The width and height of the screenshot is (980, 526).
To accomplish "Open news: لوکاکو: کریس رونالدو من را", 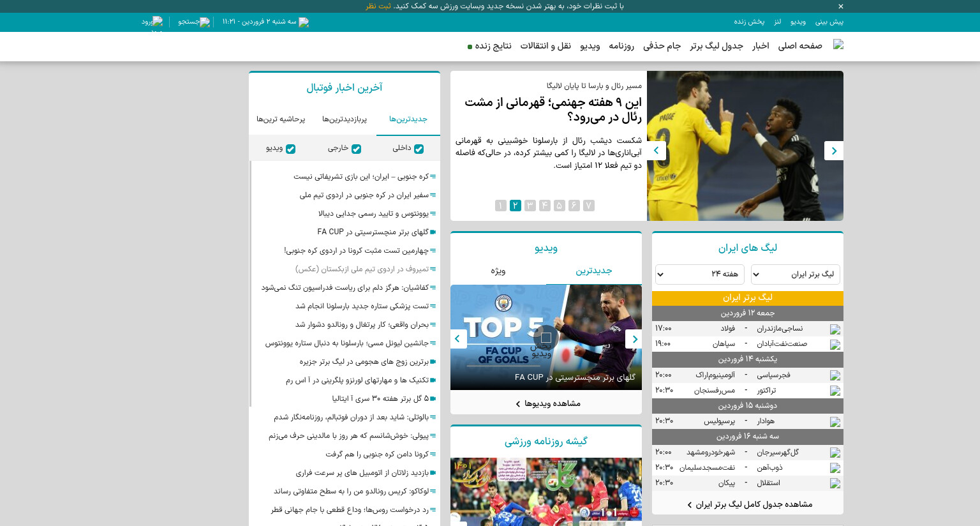I will [x=351, y=491].
